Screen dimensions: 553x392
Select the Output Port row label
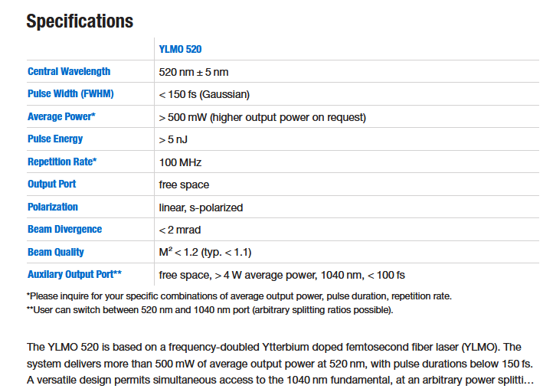tap(52, 185)
